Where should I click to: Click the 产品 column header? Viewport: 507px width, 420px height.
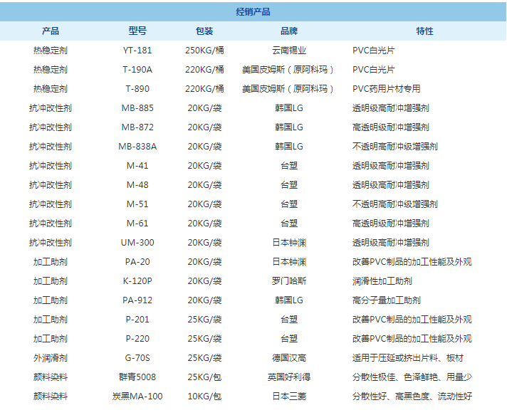(51, 31)
